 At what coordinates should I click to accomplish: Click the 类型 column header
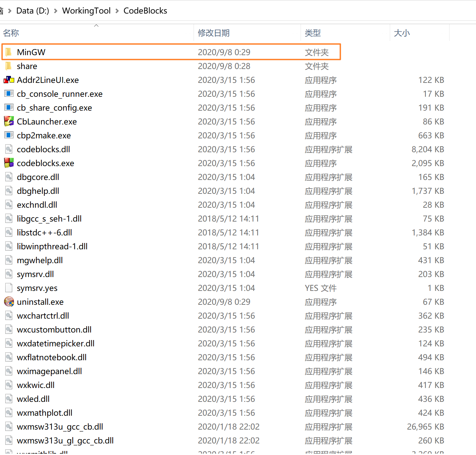click(312, 33)
